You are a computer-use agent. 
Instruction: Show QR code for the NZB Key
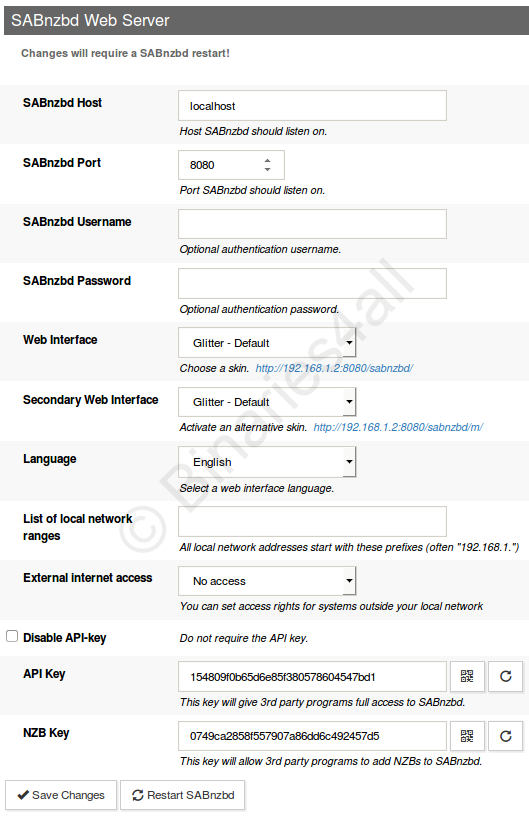coord(467,736)
